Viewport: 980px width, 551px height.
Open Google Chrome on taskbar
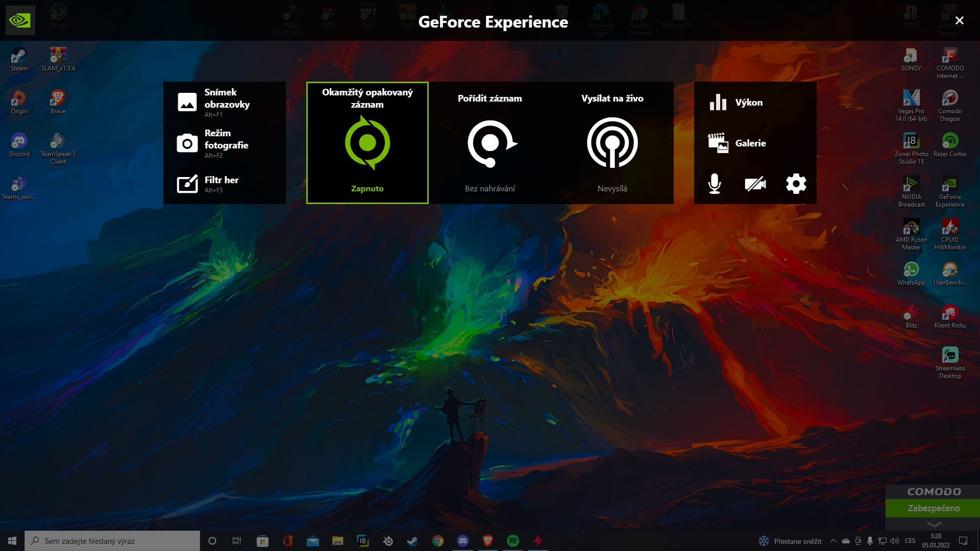coord(438,541)
